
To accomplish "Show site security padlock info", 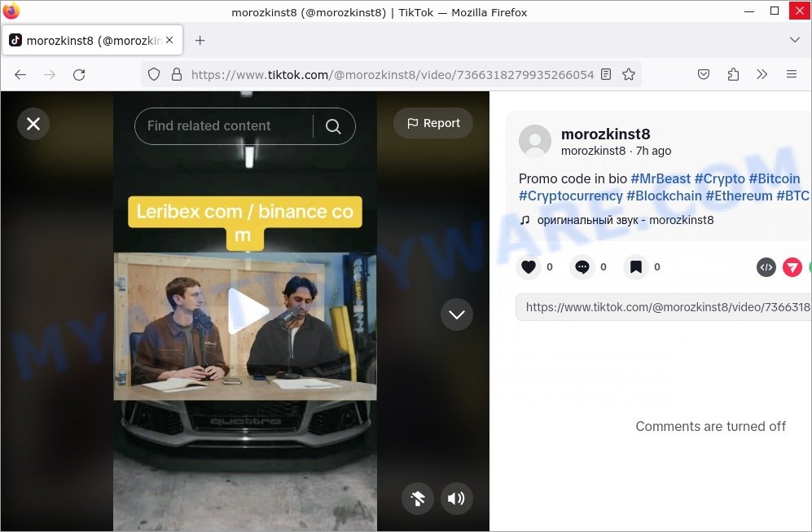I will click(177, 75).
